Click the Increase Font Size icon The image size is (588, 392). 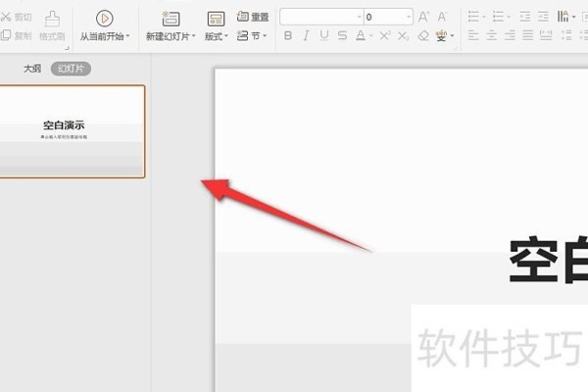[423, 17]
